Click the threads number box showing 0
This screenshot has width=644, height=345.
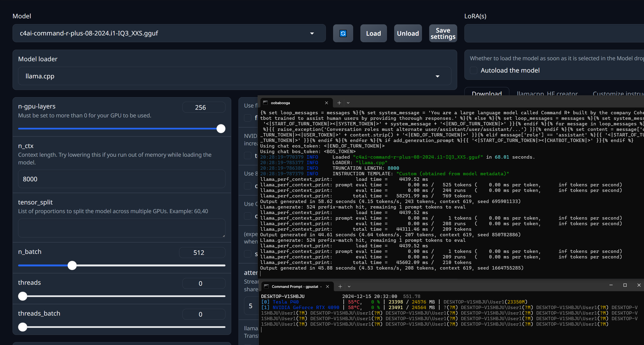pos(204,283)
